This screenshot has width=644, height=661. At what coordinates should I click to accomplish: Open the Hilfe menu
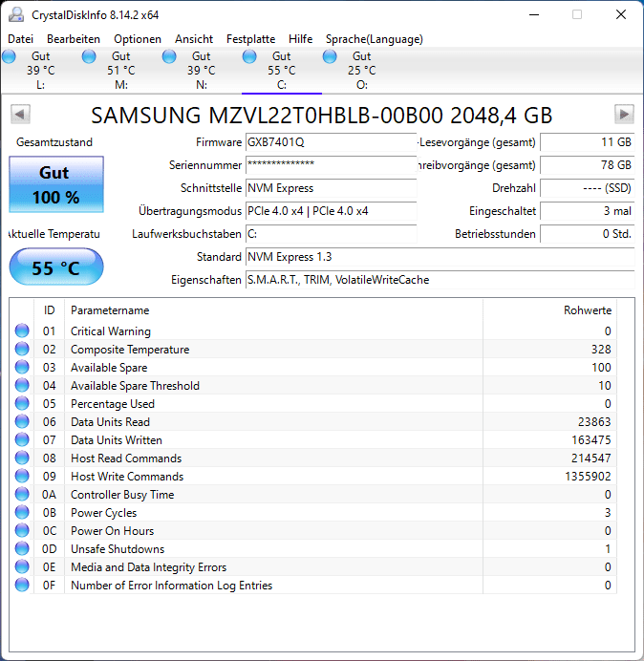click(300, 39)
